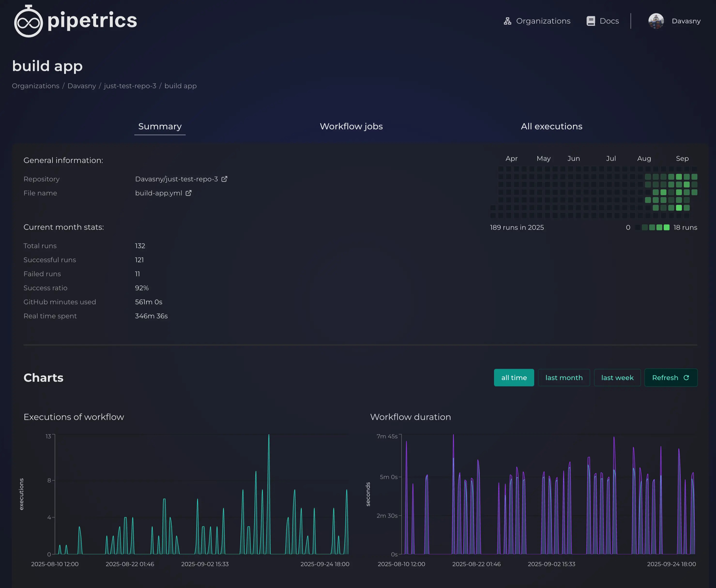Open Docs via the book icon
Viewport: 716px width, 588px height.
[591, 21]
